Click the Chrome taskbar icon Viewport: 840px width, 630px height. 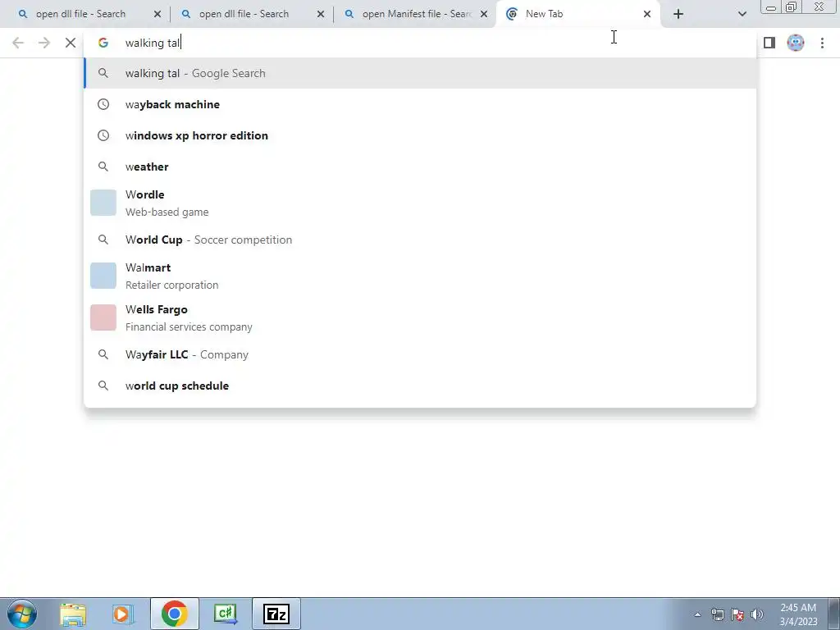pos(175,614)
